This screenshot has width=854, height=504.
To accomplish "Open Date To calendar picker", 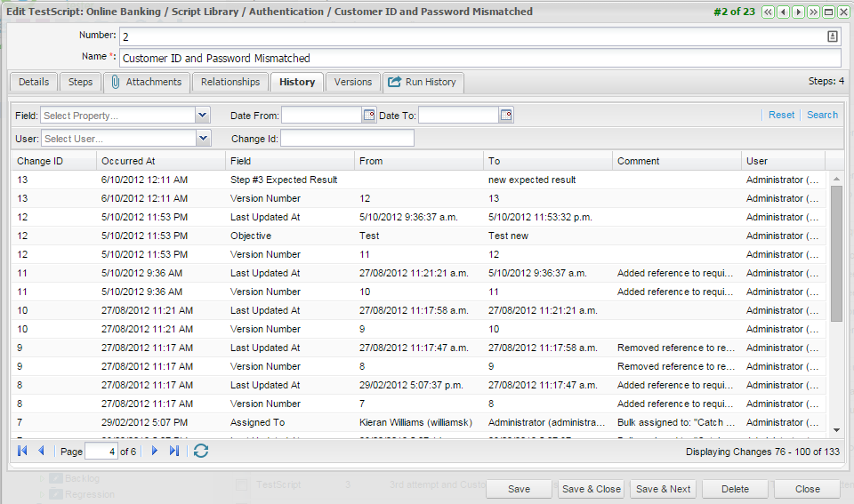I will pos(506,116).
